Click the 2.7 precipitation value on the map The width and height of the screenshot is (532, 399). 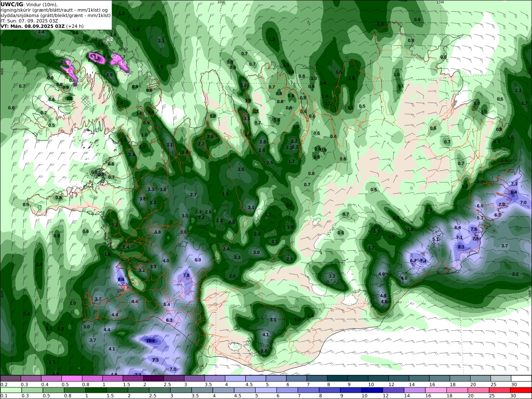point(193,195)
